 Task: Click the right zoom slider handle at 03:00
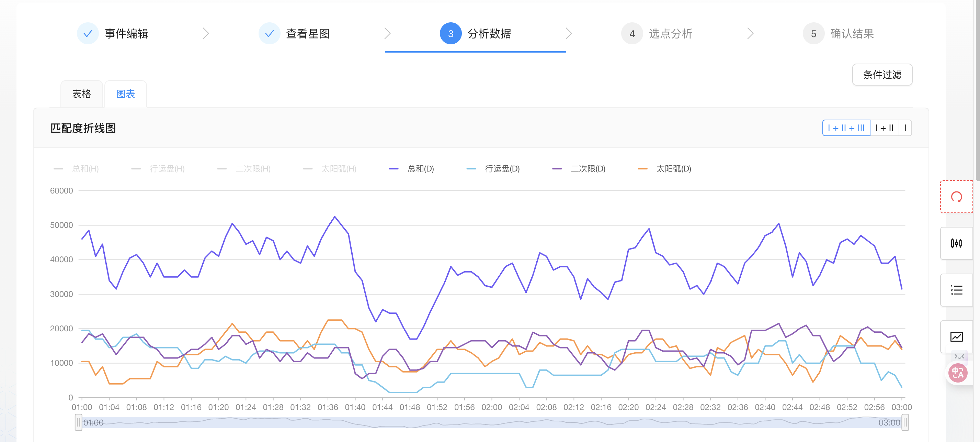pos(905,423)
